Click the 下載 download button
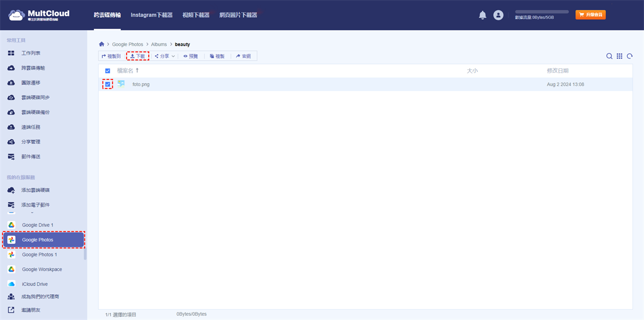The width and height of the screenshot is (644, 320). 137,56
